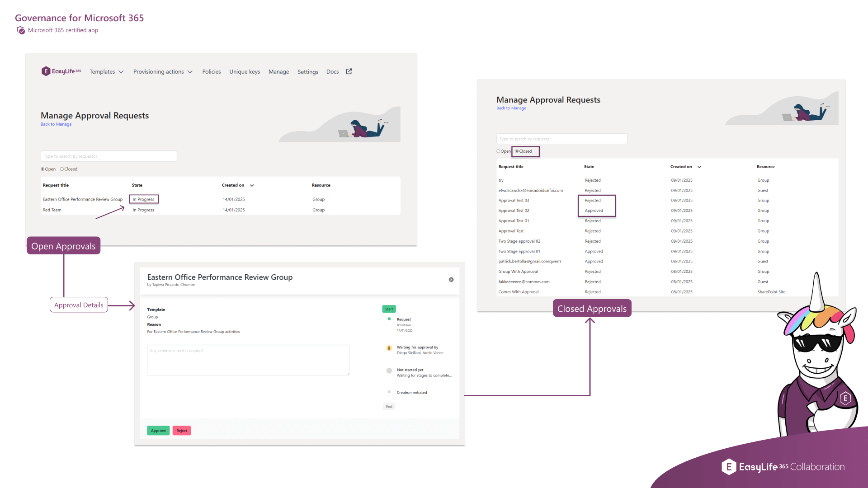Click Request title header in open approvals table
868x488 pixels.
[x=56, y=185]
